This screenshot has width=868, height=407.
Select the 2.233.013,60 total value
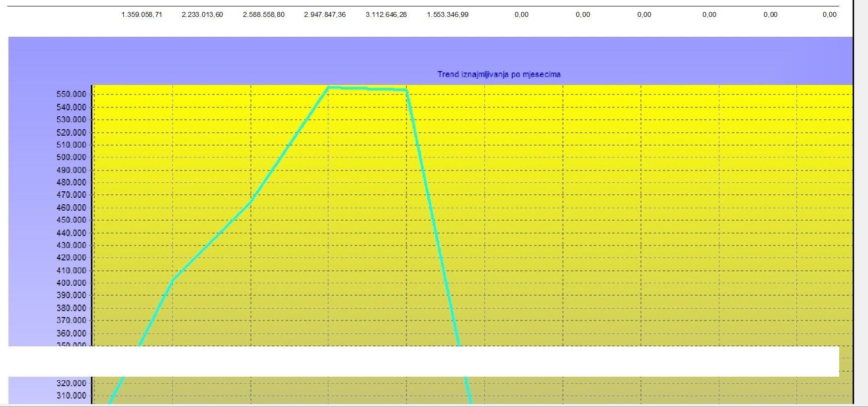(x=202, y=14)
